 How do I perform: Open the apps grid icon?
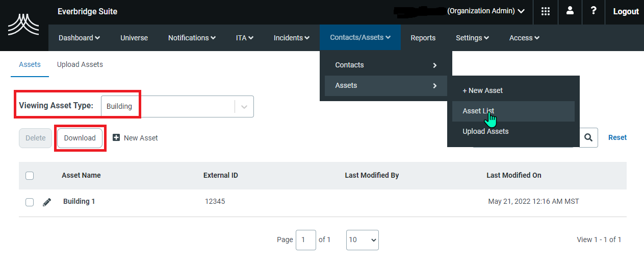(x=546, y=11)
